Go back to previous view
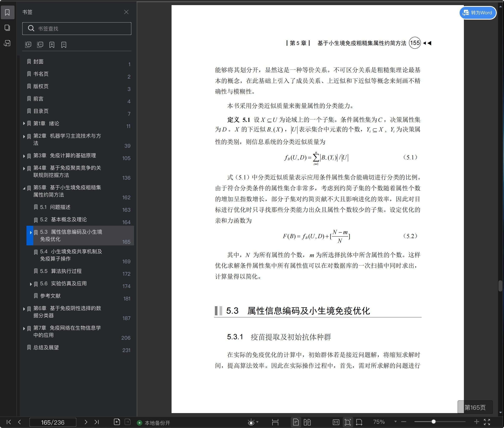The height and width of the screenshot is (428, 504). point(117,422)
